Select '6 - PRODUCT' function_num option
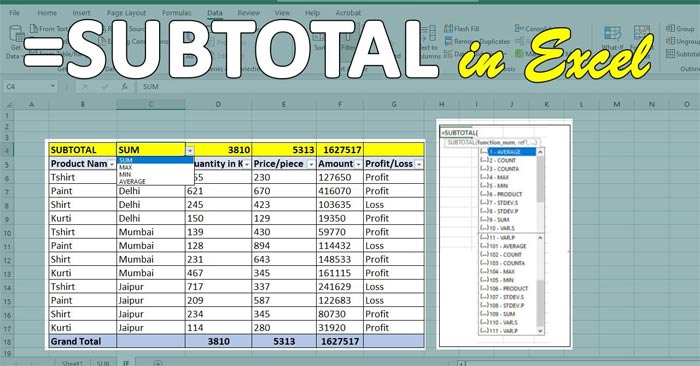Screen dimensions: 700x366 (508, 195)
